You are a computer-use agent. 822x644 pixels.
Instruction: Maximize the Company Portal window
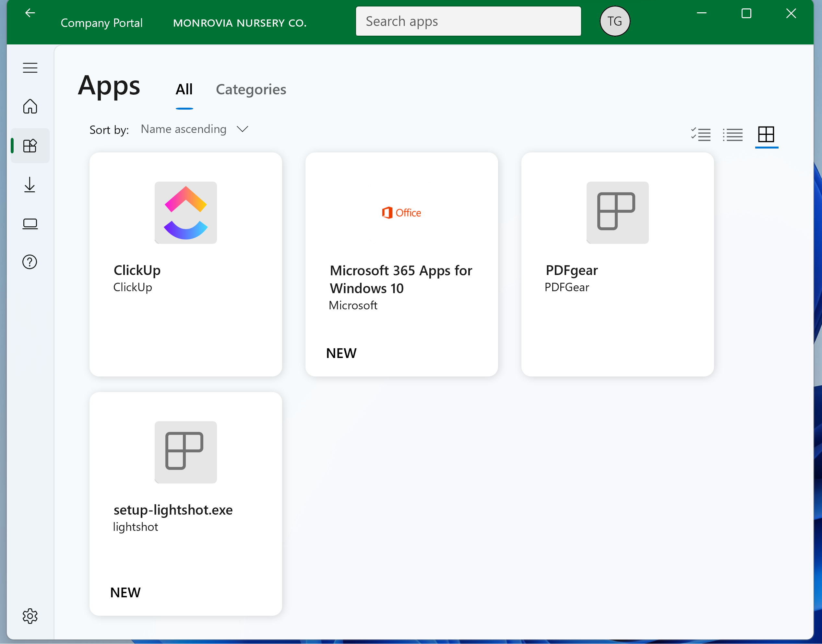pyautogui.click(x=746, y=13)
